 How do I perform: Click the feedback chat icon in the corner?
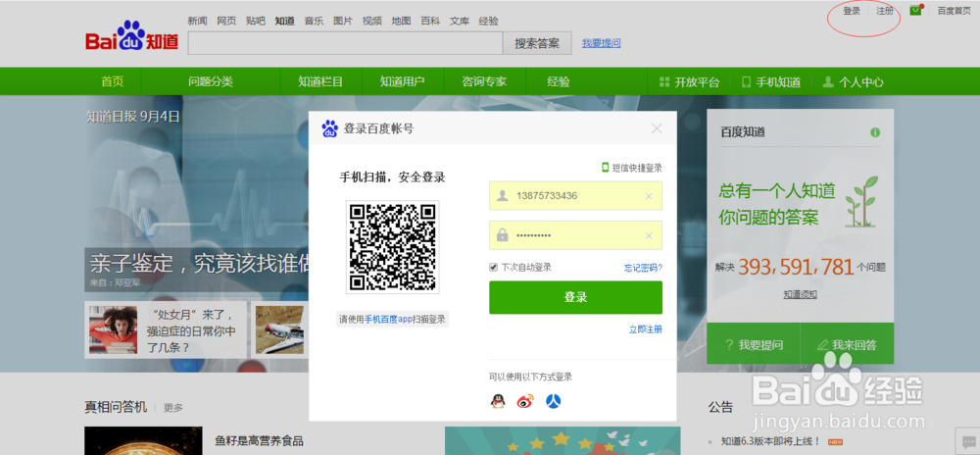pyautogui.click(x=967, y=440)
